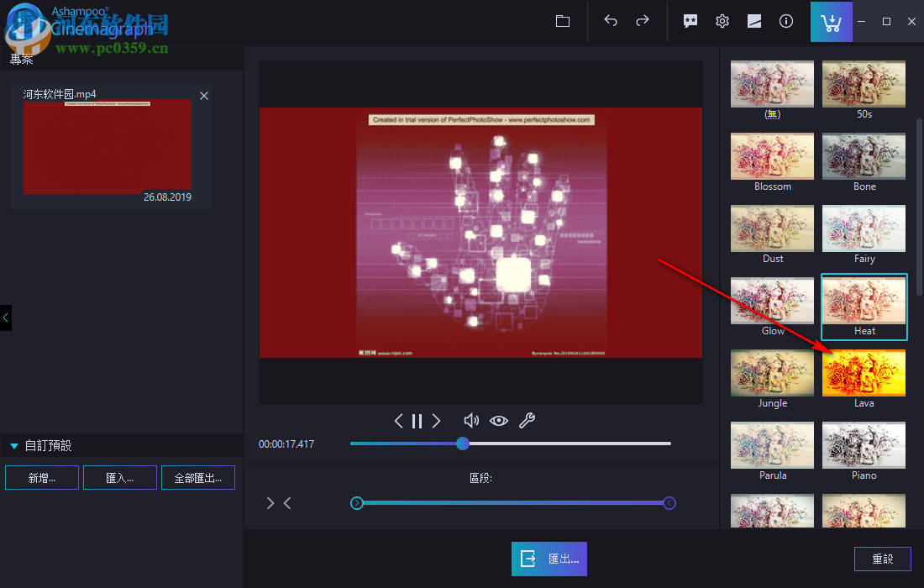
Task: Mute the audio speaker icon
Action: coord(471,421)
